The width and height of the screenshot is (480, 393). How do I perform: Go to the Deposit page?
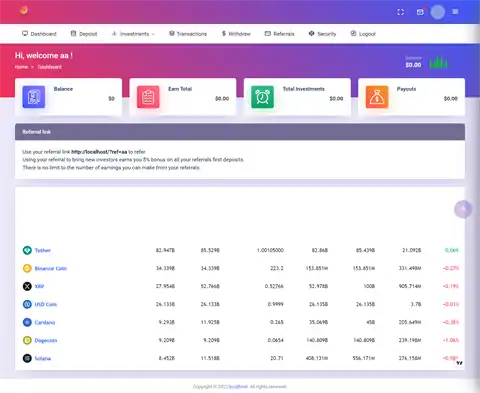[84, 34]
